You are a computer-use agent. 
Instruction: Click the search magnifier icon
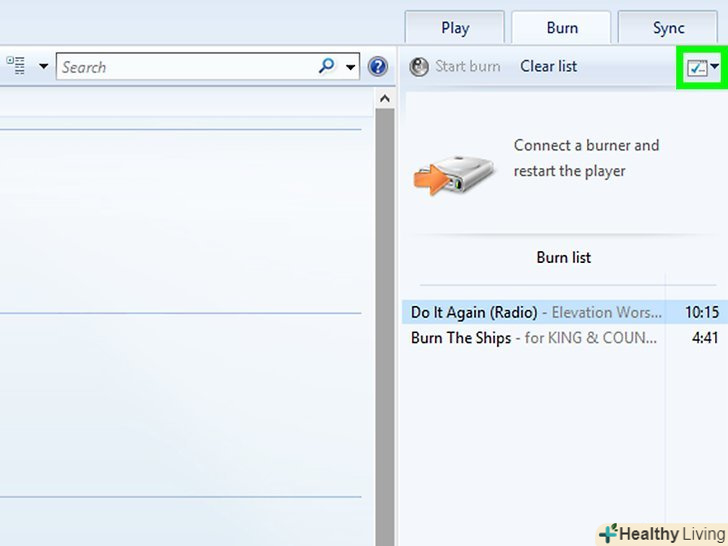click(x=327, y=66)
